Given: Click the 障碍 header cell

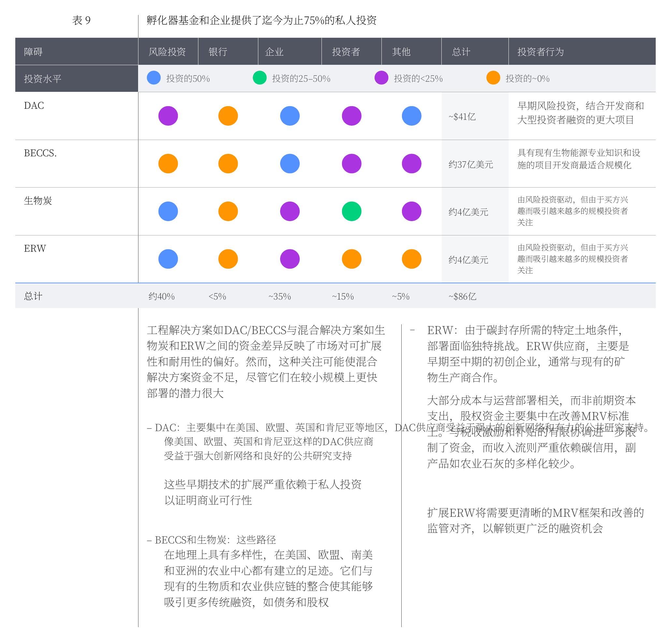Looking at the screenshot, I should (x=77, y=51).
